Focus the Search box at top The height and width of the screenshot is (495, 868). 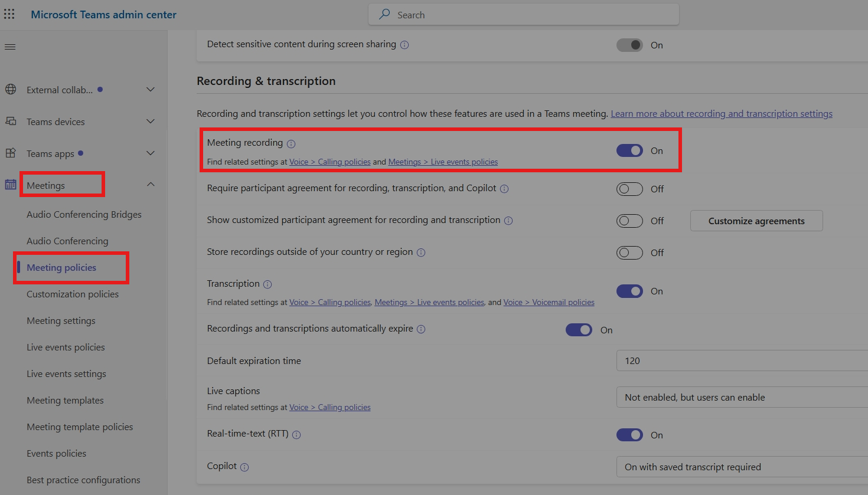524,15
